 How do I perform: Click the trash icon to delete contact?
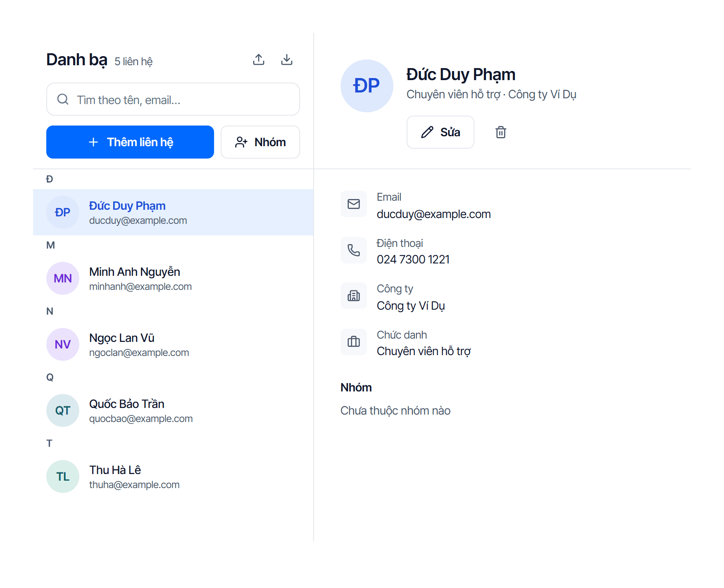501,132
